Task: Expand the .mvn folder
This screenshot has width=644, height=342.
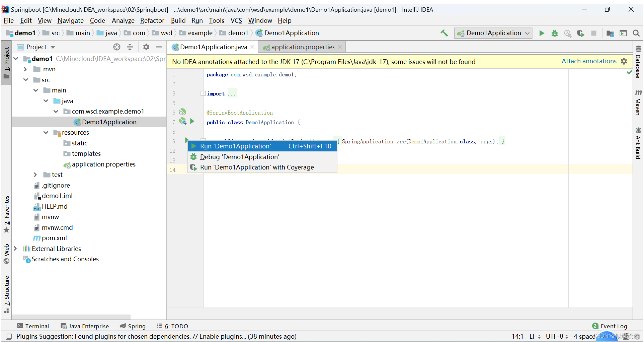Action: point(25,69)
